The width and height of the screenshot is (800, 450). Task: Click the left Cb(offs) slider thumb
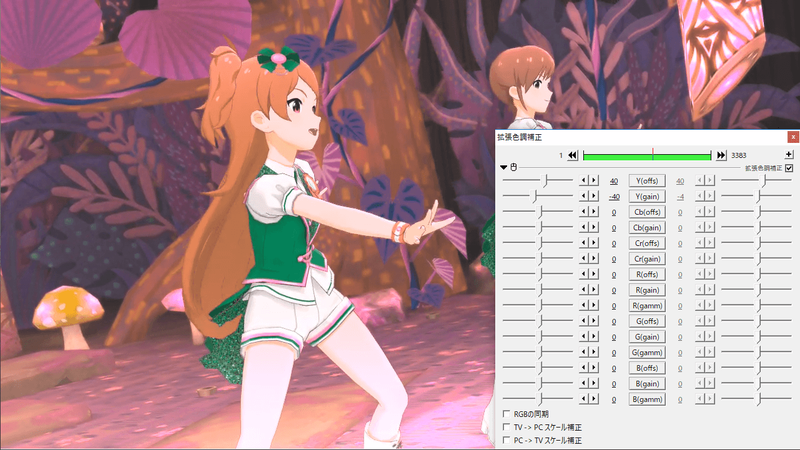coord(540,212)
